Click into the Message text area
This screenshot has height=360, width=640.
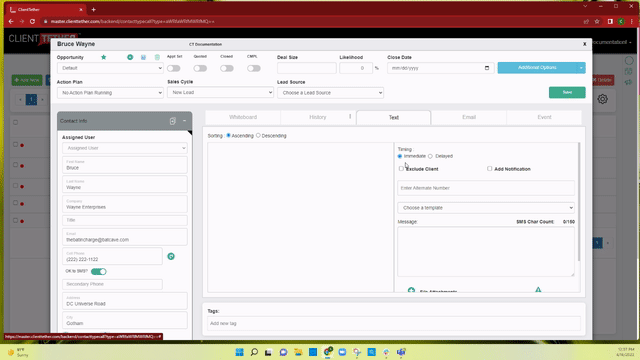(486, 251)
